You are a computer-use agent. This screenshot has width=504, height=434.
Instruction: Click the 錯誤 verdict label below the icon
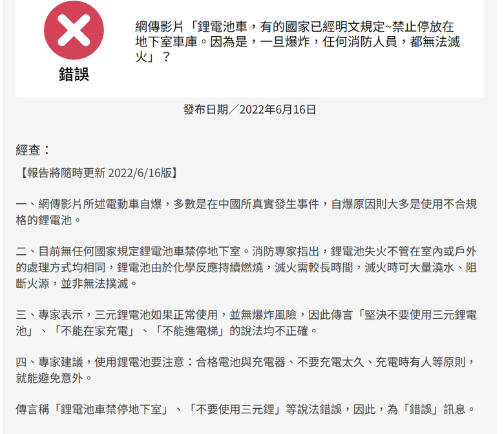tap(74, 74)
